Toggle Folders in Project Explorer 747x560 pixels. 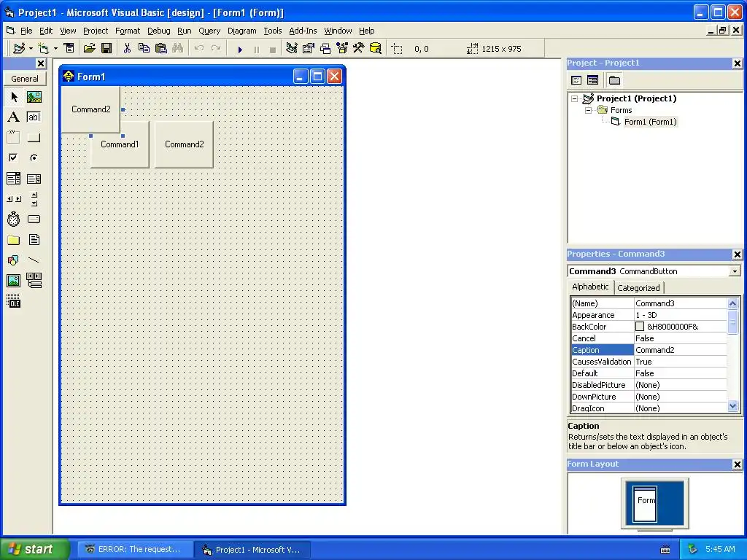coord(614,80)
